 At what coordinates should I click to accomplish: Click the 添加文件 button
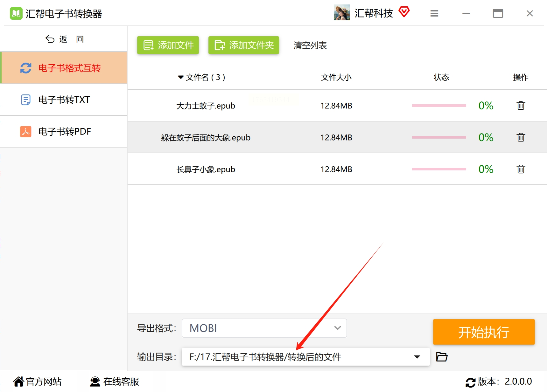click(168, 45)
